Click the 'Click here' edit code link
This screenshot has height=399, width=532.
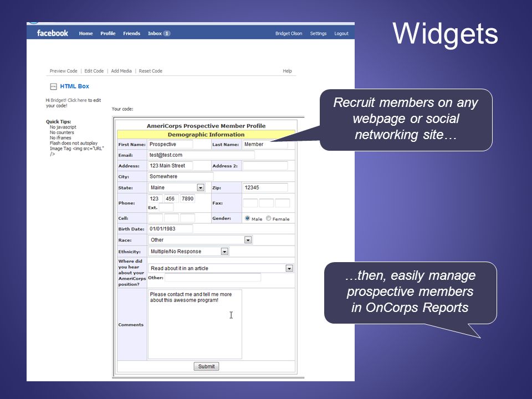point(78,100)
